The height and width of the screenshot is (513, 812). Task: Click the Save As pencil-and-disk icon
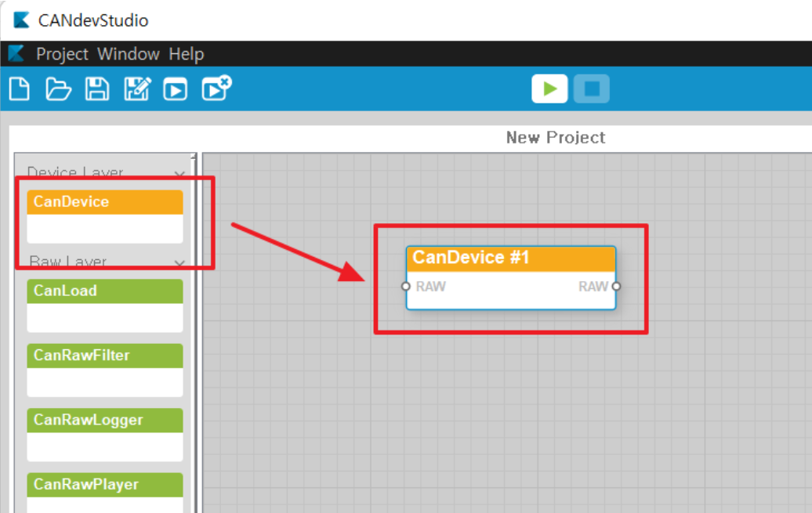click(x=136, y=89)
